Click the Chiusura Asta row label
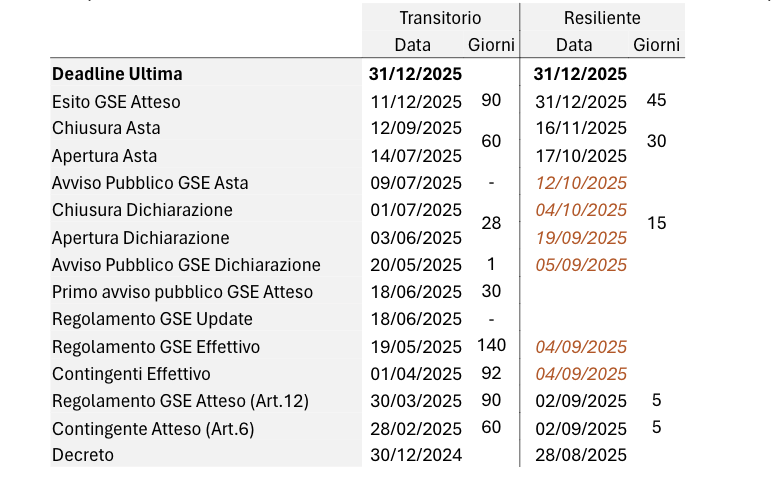This screenshot has width=772, height=482. (106, 128)
